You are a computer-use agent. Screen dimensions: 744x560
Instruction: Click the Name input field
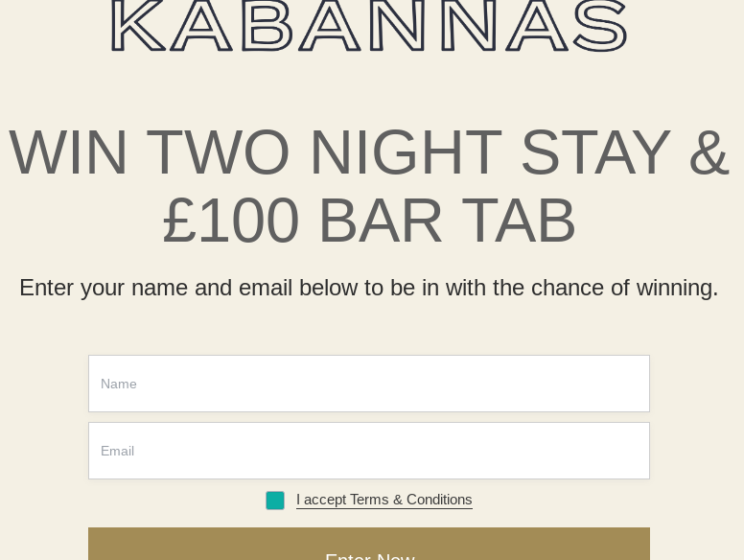[369, 384]
